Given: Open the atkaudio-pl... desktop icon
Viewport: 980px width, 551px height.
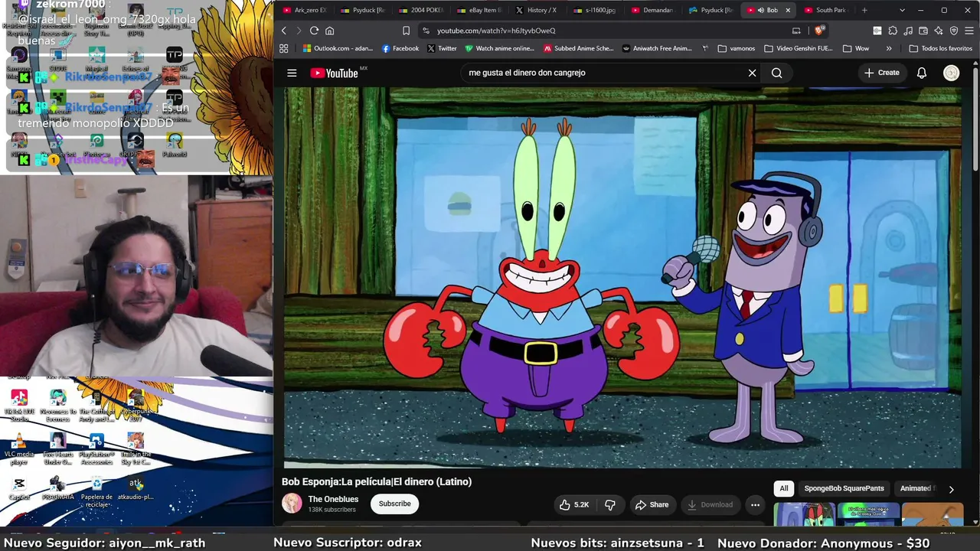Looking at the screenshot, I should tap(136, 488).
